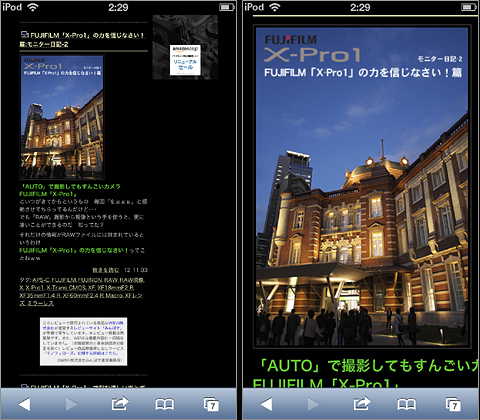Tap the battery icon in left status bar
This screenshot has width=480, height=420.
227,7
